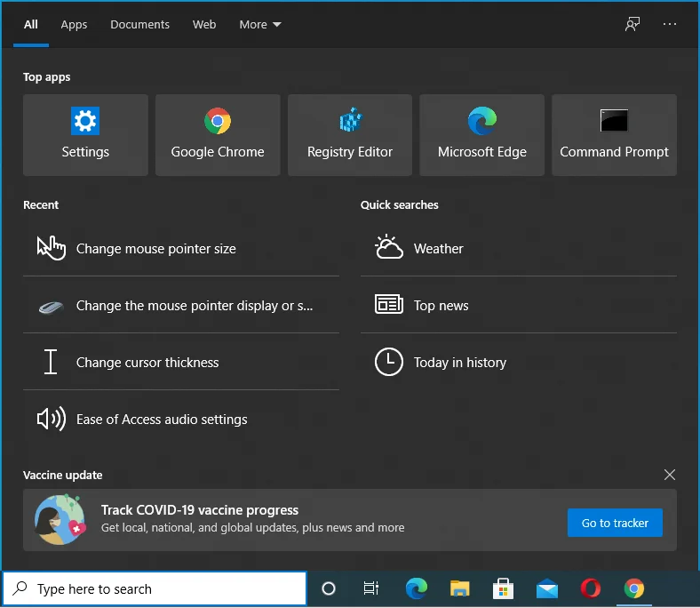700x608 pixels.
Task: Click the speaker audio settings icon
Action: 51,419
